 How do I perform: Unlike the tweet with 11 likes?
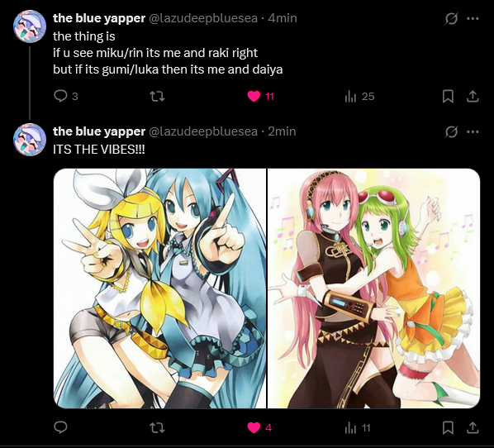click(x=260, y=96)
